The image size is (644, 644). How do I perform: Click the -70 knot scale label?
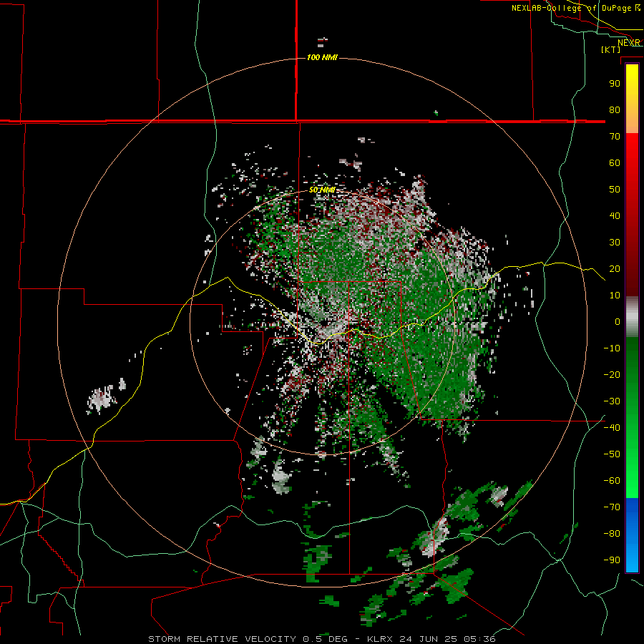tap(612, 507)
